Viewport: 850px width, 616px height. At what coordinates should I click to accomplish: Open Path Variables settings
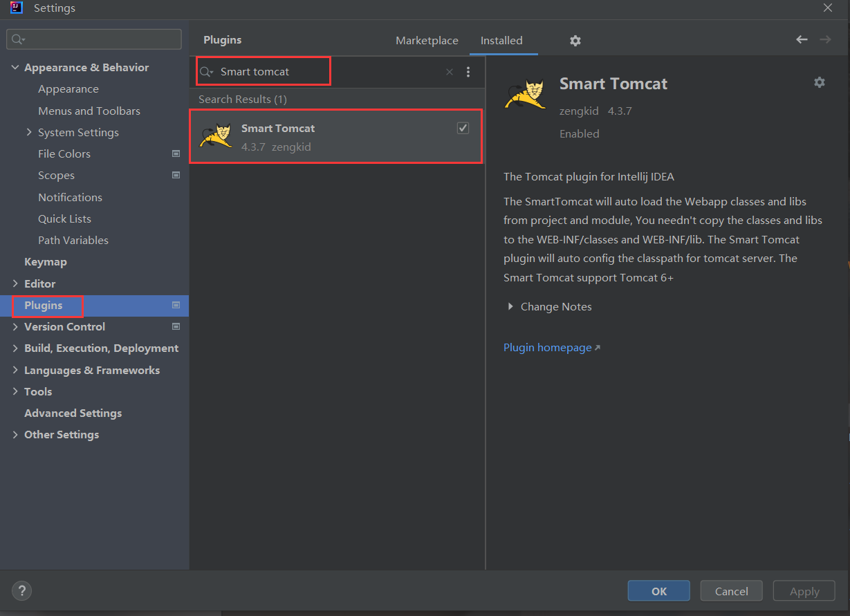73,240
